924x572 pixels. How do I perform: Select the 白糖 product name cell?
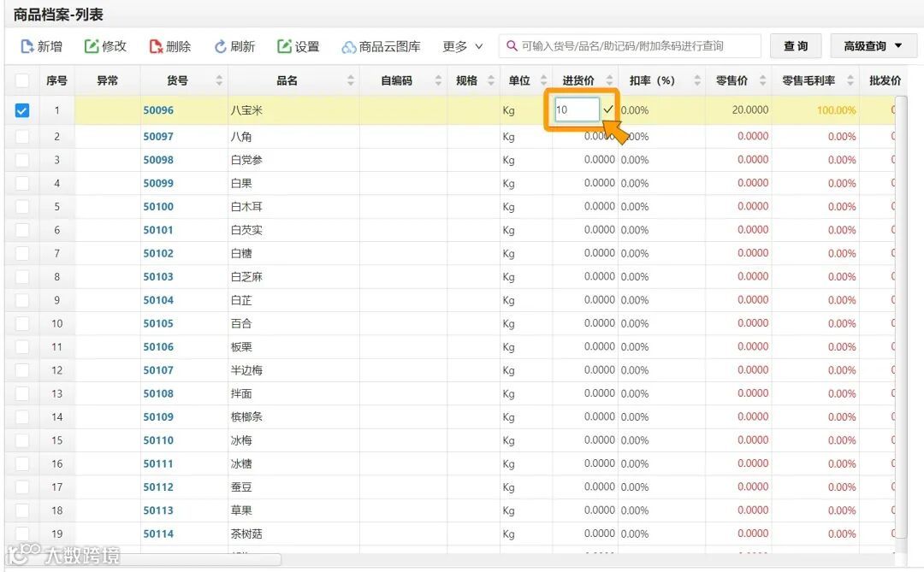pos(293,253)
